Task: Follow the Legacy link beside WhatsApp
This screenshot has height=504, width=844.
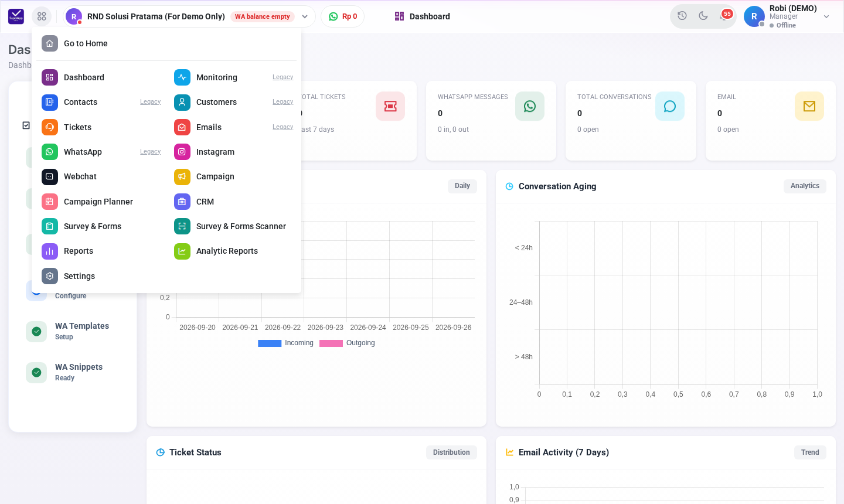Action: (x=150, y=152)
